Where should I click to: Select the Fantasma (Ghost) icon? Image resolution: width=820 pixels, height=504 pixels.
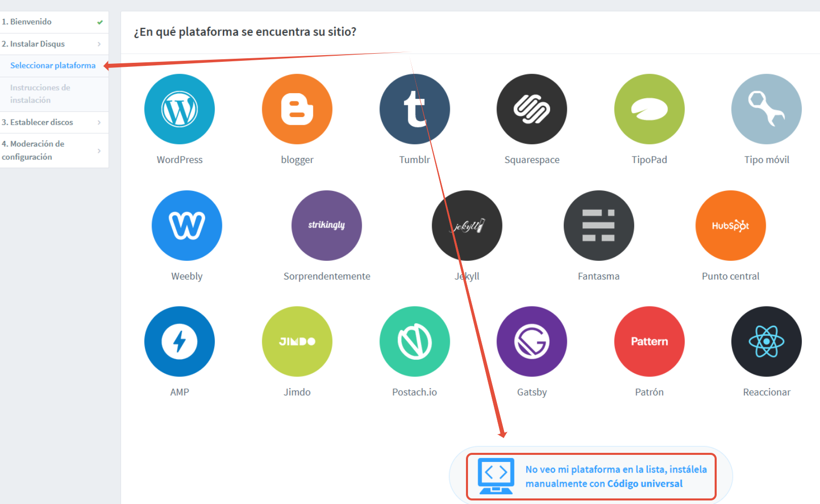pyautogui.click(x=599, y=225)
